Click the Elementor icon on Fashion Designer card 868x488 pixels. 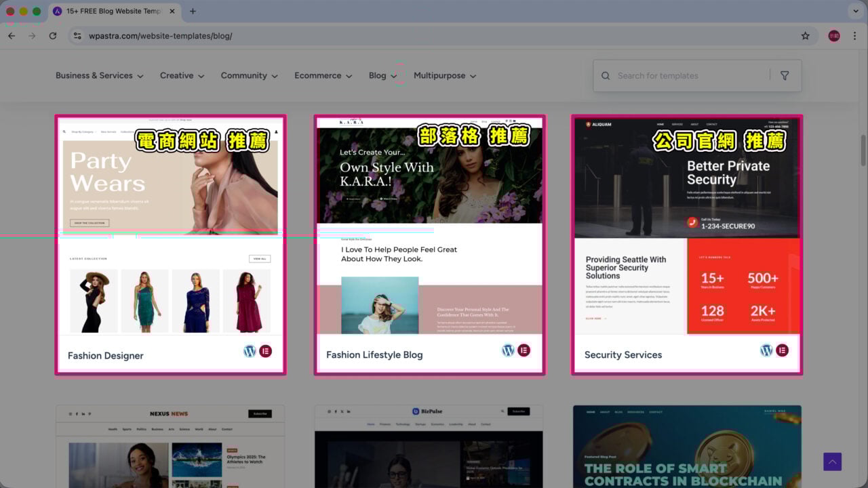click(265, 351)
